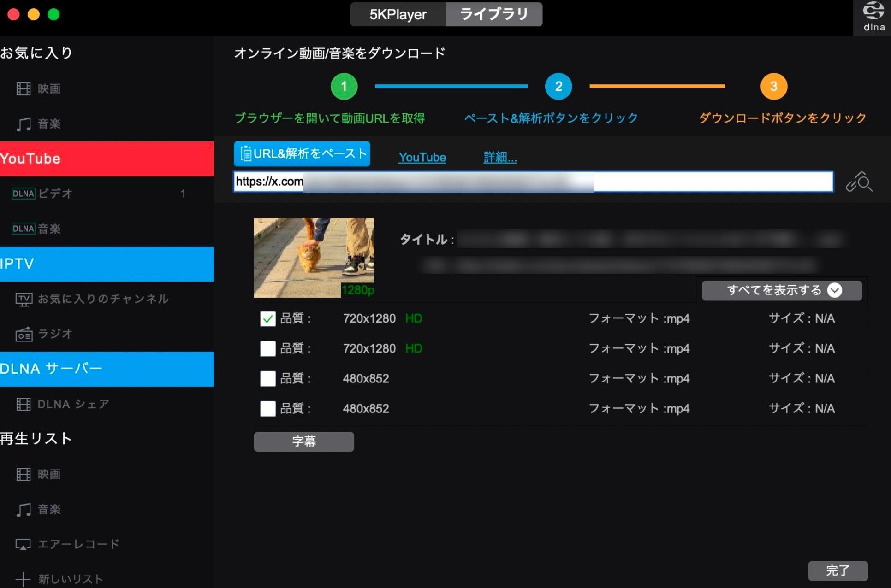Check the second 720x1280 HD quality checkbox
The height and width of the screenshot is (588, 891).
click(x=268, y=348)
